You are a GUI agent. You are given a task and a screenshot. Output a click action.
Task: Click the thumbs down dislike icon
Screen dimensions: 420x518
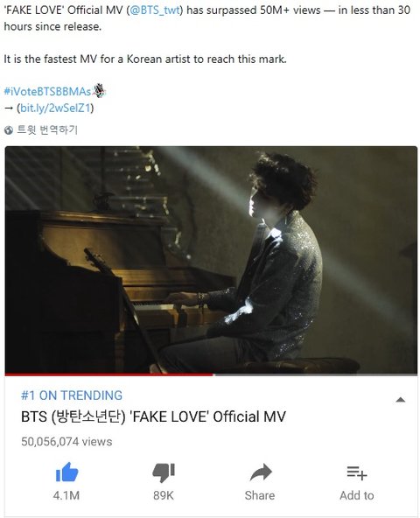click(x=164, y=472)
